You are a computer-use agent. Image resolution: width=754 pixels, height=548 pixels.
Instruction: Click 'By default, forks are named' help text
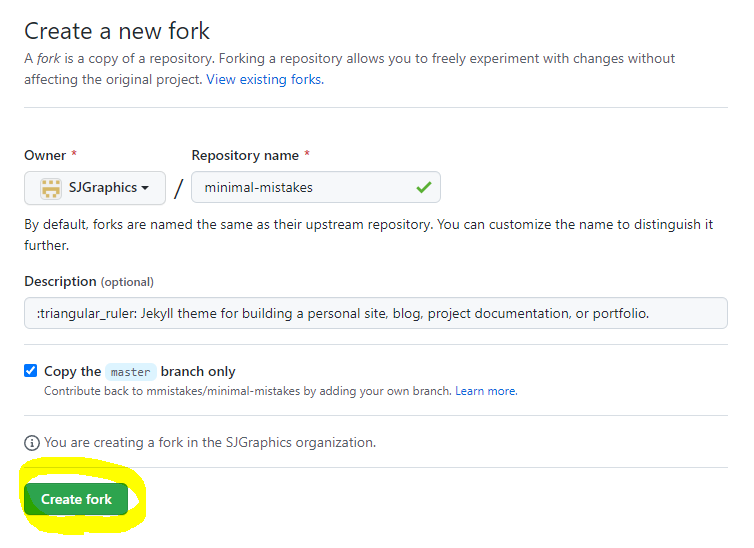[368, 235]
